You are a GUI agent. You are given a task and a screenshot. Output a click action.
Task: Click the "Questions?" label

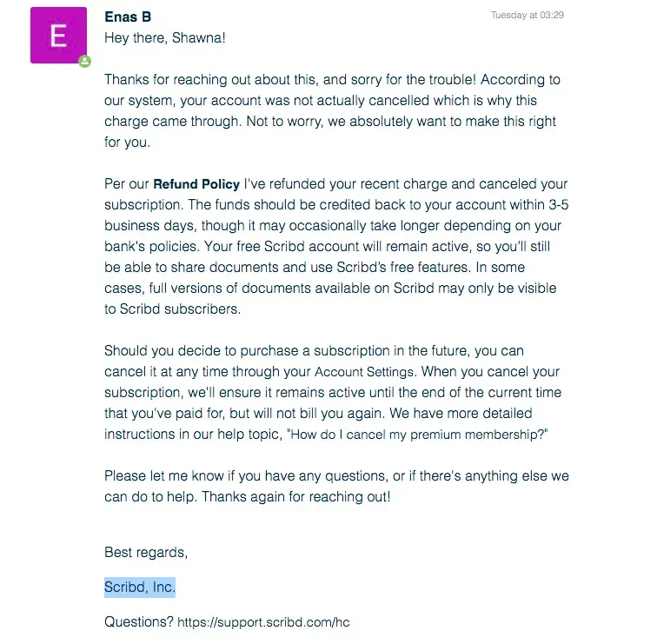[139, 622]
